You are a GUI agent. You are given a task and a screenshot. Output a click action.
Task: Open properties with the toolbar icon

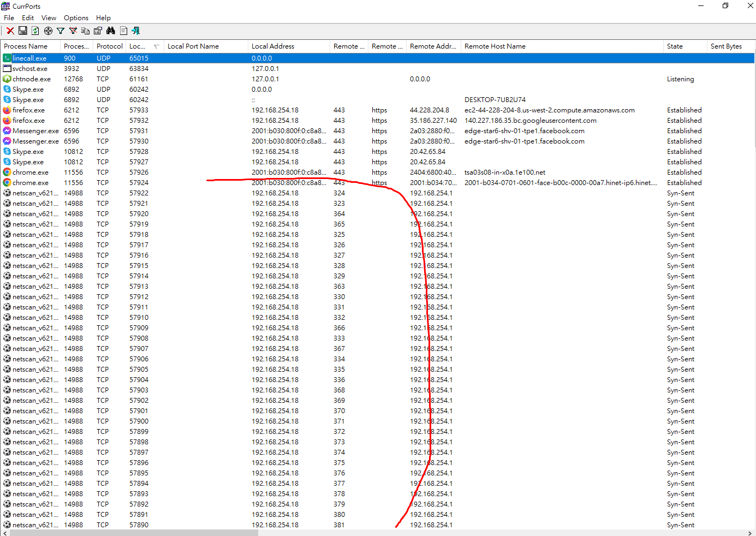(x=98, y=31)
